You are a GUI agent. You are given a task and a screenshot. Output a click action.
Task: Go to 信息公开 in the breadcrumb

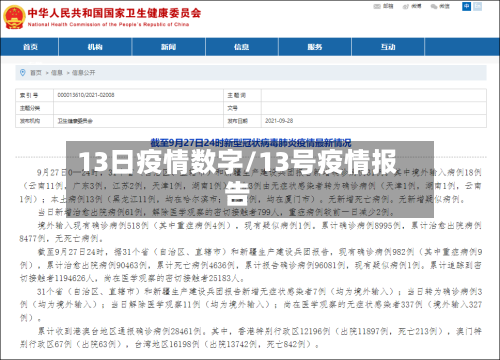(83, 73)
